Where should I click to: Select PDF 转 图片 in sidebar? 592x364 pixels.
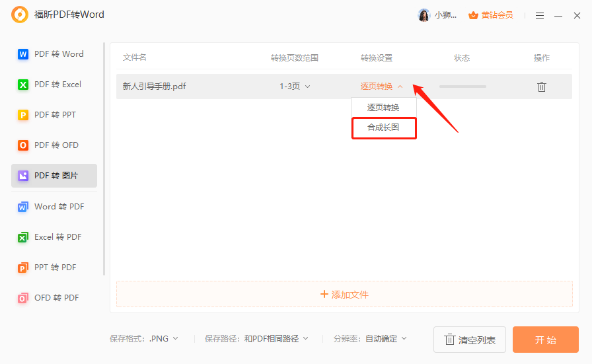54,176
